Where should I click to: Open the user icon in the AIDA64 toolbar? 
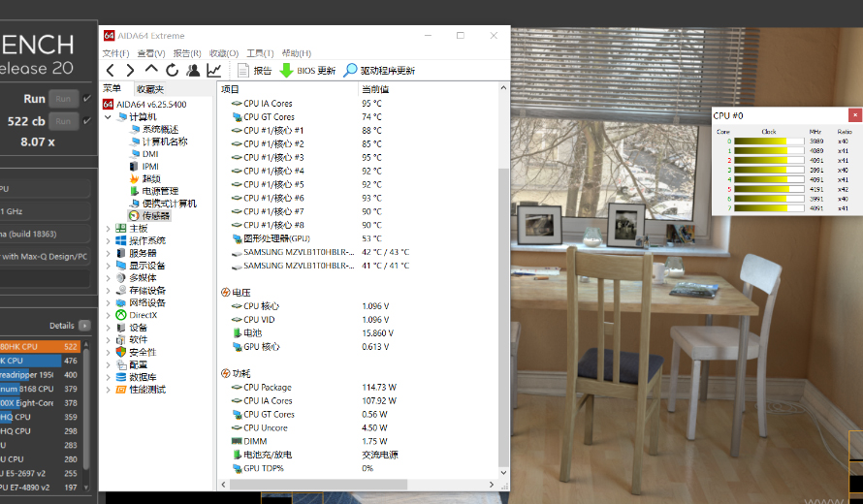[193, 71]
